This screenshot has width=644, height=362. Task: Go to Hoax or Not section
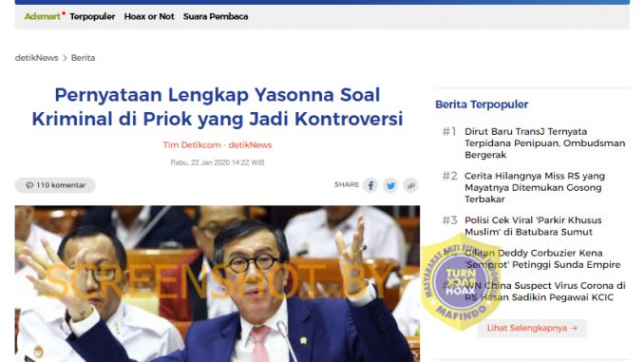click(x=149, y=16)
